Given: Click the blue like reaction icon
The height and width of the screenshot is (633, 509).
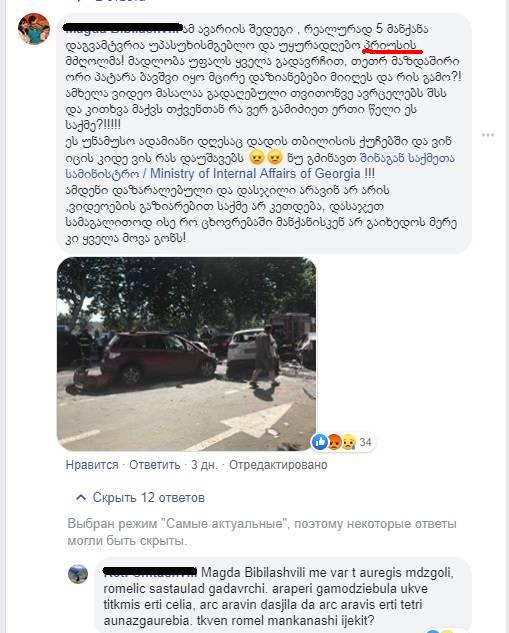Looking at the screenshot, I should (x=320, y=442).
